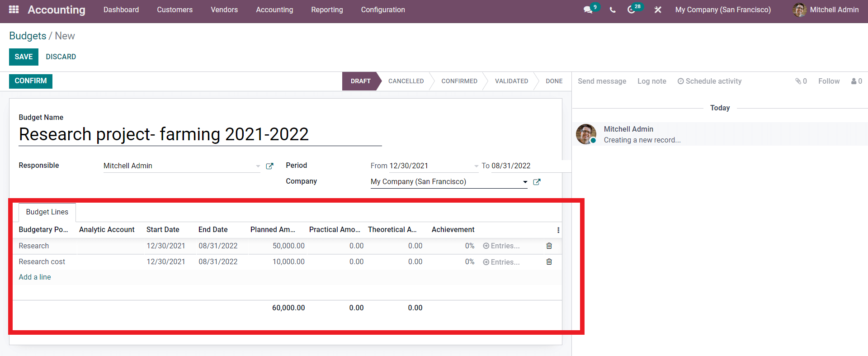Open the Configuration menu
Image resolution: width=868 pixels, height=356 pixels.
point(382,10)
